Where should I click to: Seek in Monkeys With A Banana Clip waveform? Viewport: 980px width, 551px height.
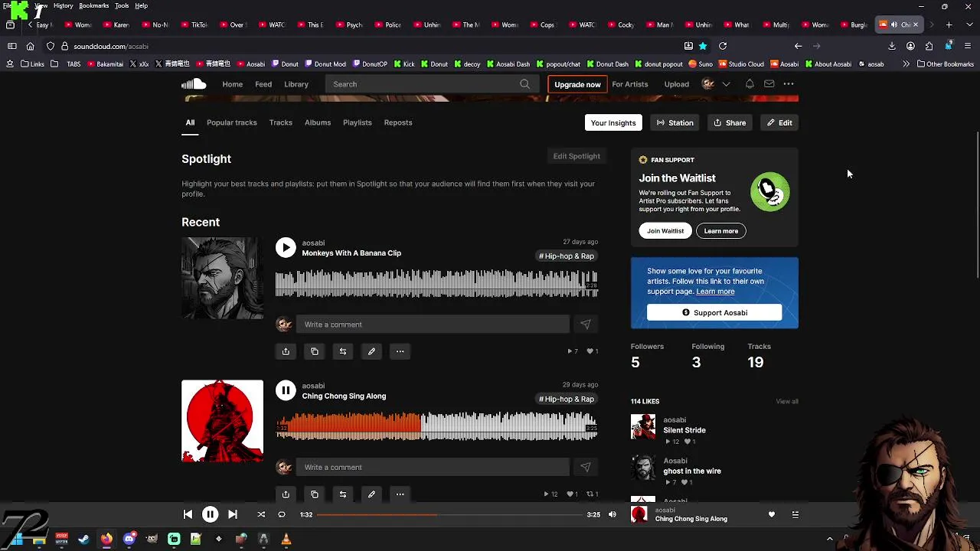point(436,283)
